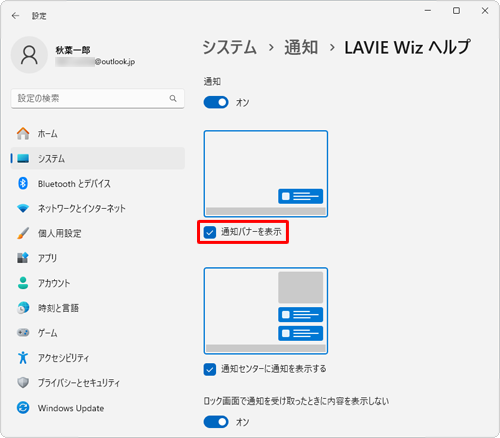Open 時刻と言語 settings
The height and width of the screenshot is (438, 500).
click(x=98, y=308)
